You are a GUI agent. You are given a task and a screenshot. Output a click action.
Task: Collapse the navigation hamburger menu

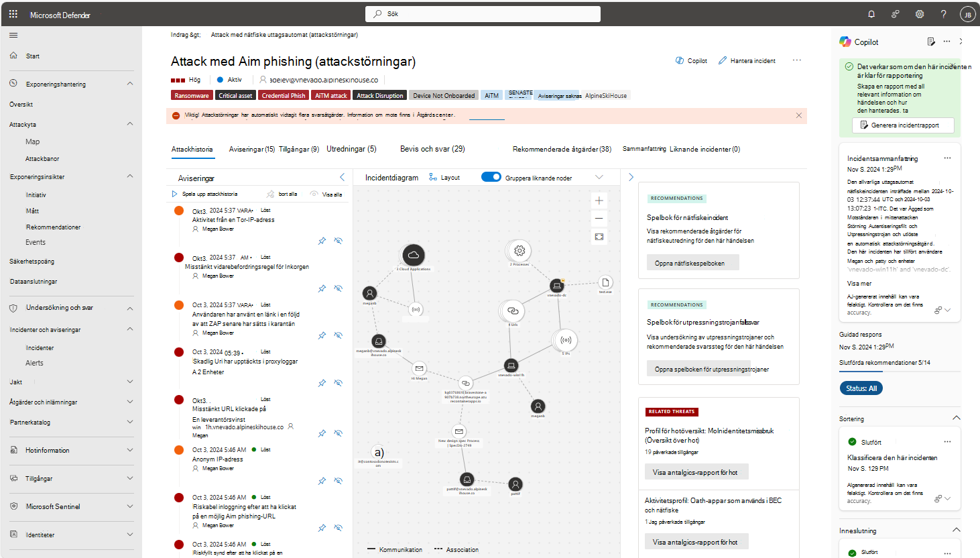tap(13, 36)
